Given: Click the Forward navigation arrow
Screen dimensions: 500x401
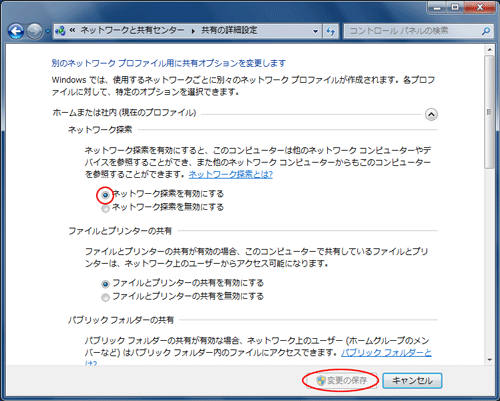Looking at the screenshot, I should click(x=34, y=32).
